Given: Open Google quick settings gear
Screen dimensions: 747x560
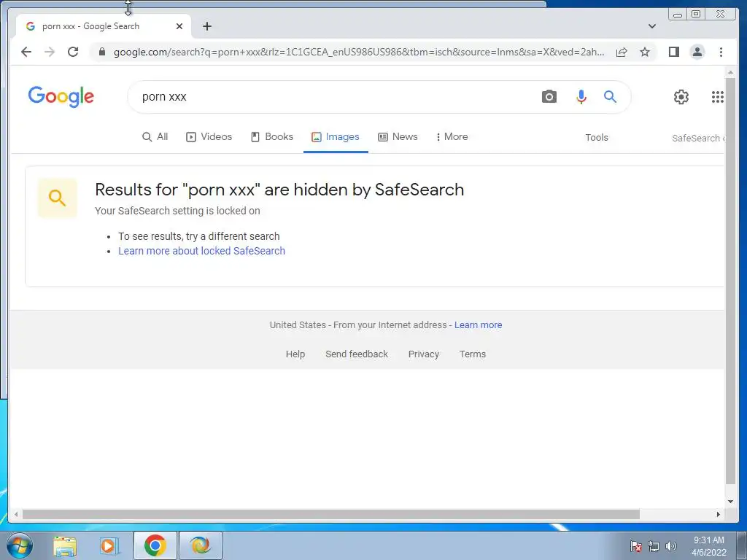Looking at the screenshot, I should (681, 97).
